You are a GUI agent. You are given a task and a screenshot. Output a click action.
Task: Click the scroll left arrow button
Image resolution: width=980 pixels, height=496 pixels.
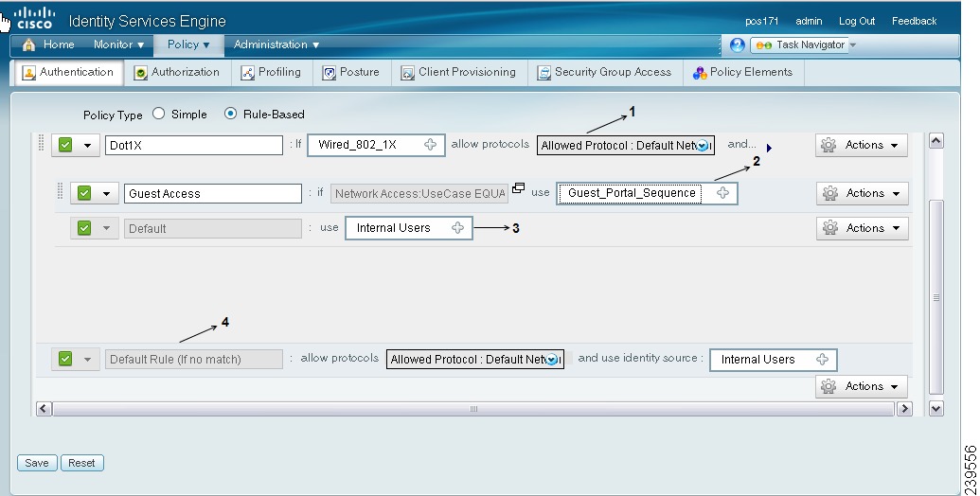coord(44,409)
